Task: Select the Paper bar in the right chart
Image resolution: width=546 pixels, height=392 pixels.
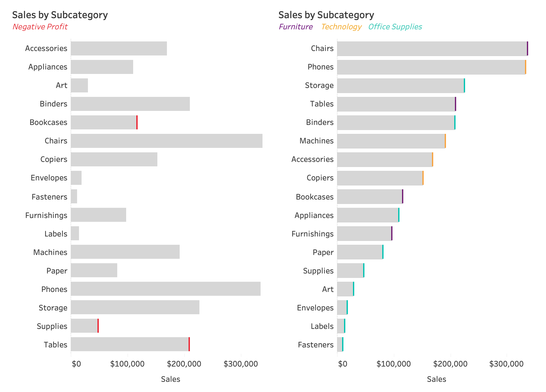Action: pyautogui.click(x=360, y=252)
